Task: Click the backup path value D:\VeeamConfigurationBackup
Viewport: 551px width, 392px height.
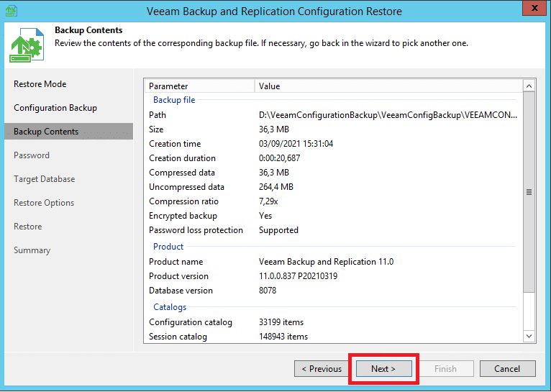Action: tap(388, 115)
